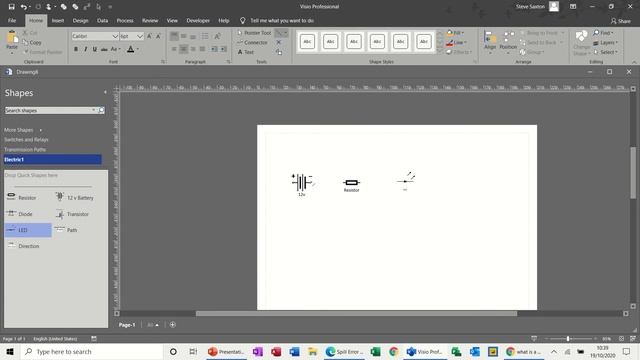Toggle left text alignment
640x360 pixels.
pos(174,49)
